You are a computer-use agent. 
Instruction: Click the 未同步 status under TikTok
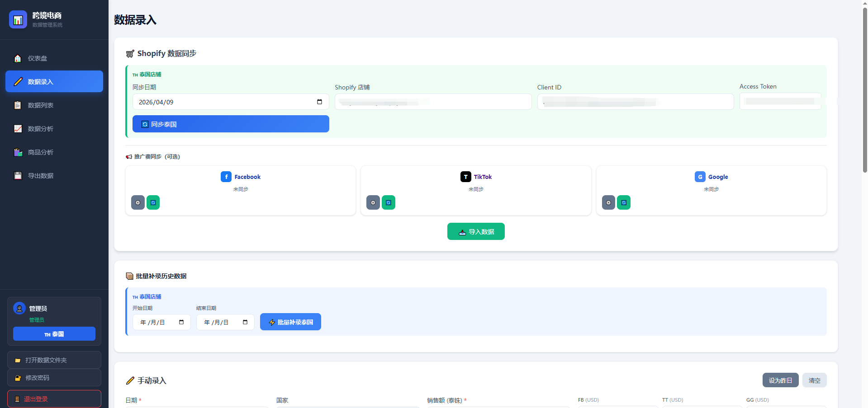[x=476, y=189]
